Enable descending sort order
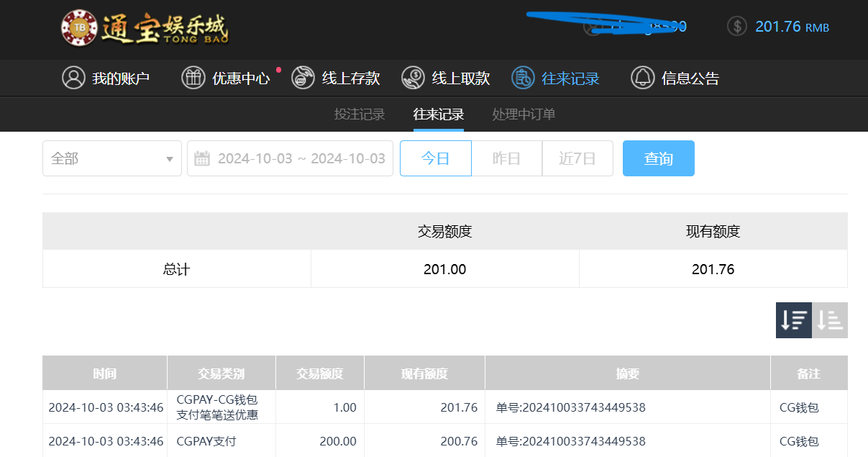 [x=793, y=319]
